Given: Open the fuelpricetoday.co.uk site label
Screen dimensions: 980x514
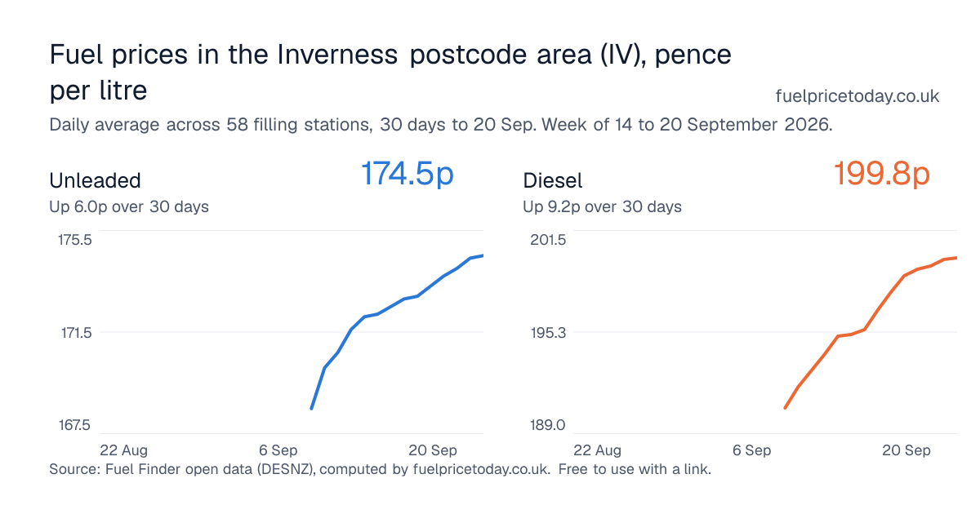Looking at the screenshot, I should click(857, 96).
